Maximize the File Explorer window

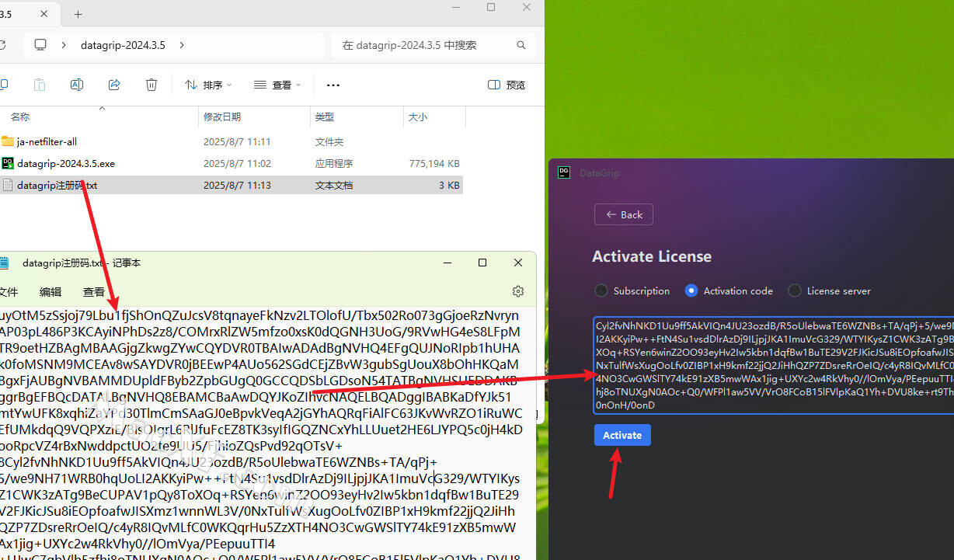click(x=491, y=7)
